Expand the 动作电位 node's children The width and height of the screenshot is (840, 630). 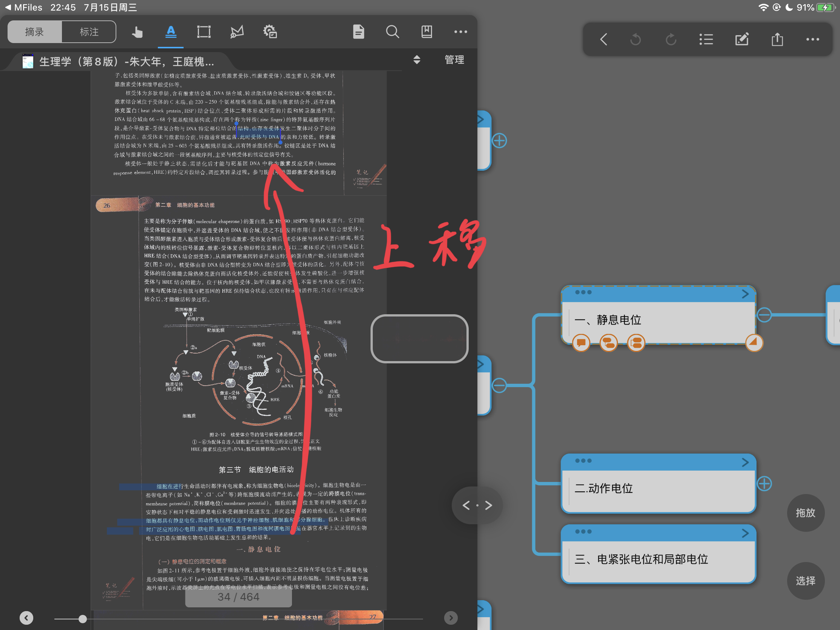(764, 483)
